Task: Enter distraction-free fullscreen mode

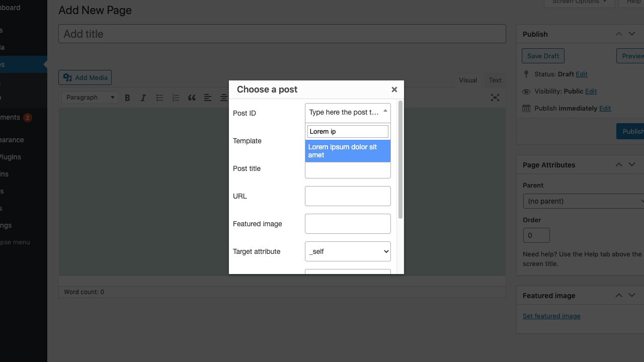Action: coord(495,98)
